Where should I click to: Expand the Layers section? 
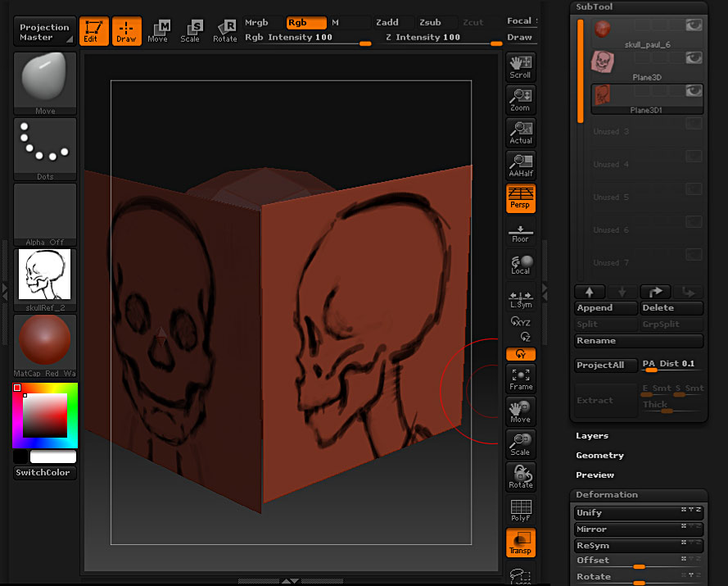pyautogui.click(x=592, y=436)
